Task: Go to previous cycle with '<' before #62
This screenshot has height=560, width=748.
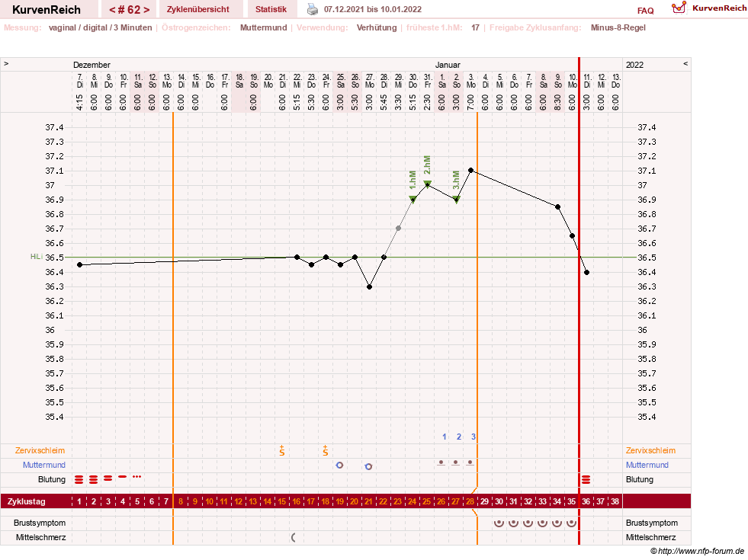Action: (x=112, y=10)
